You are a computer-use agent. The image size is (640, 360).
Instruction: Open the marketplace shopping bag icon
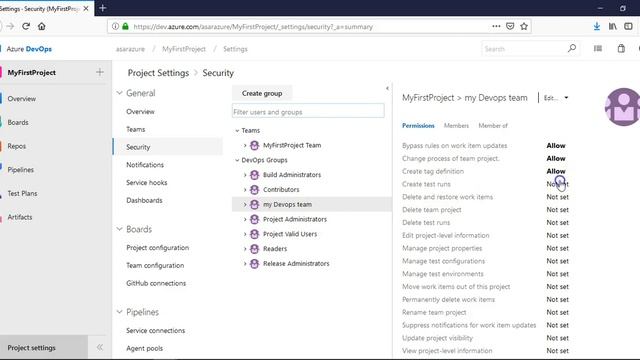[x=621, y=49]
